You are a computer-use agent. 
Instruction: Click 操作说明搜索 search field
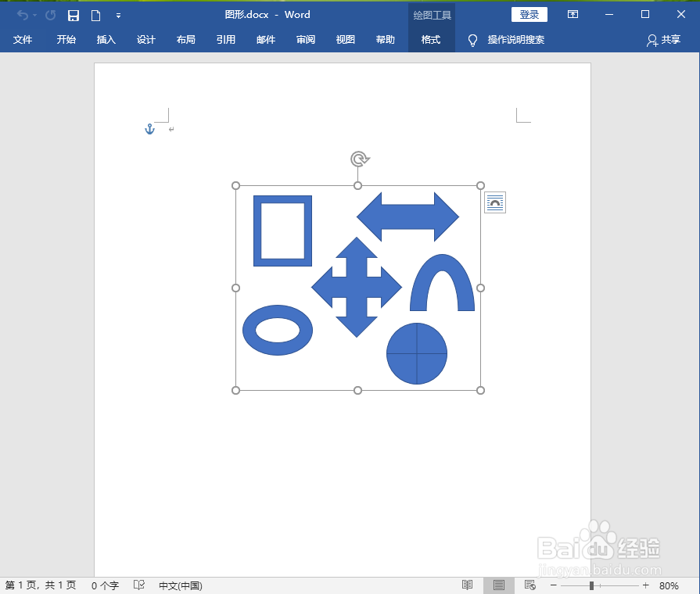[x=516, y=40]
